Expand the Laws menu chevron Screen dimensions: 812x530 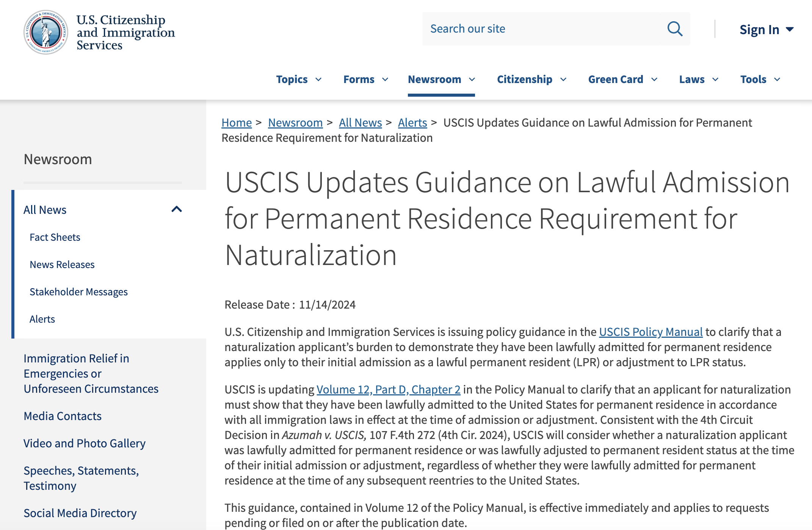coord(715,79)
